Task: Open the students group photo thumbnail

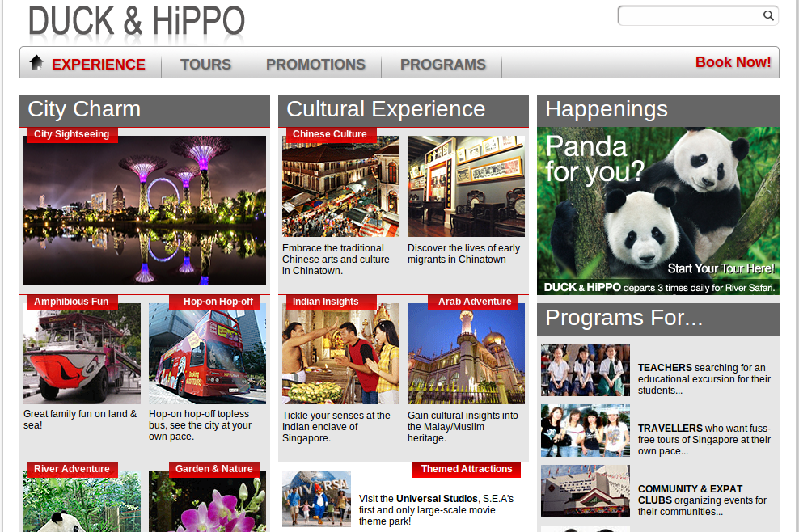Action: pos(586,370)
